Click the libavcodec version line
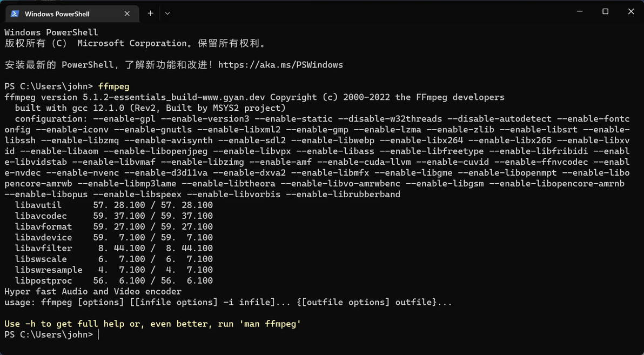This screenshot has height=355, width=644. click(x=113, y=216)
